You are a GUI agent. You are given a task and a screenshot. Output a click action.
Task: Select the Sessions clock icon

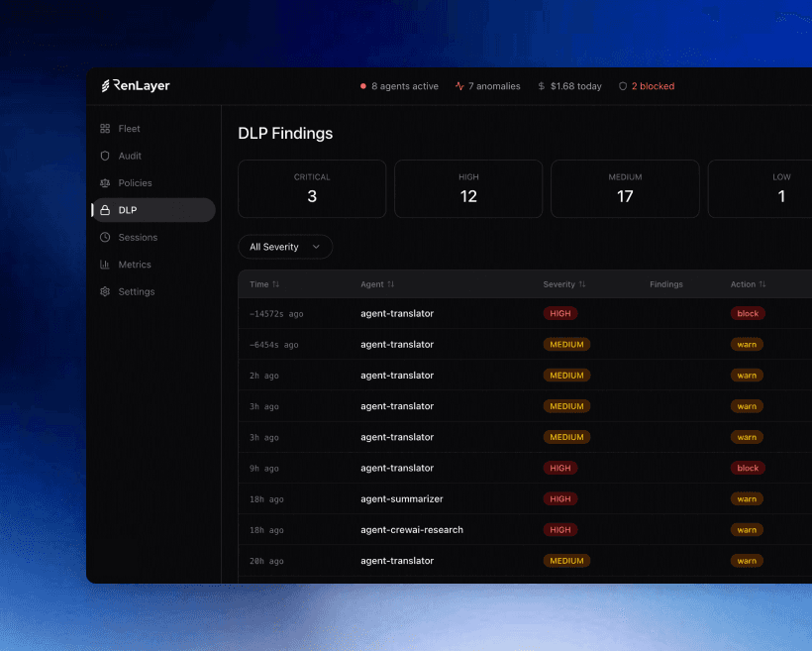coord(103,237)
